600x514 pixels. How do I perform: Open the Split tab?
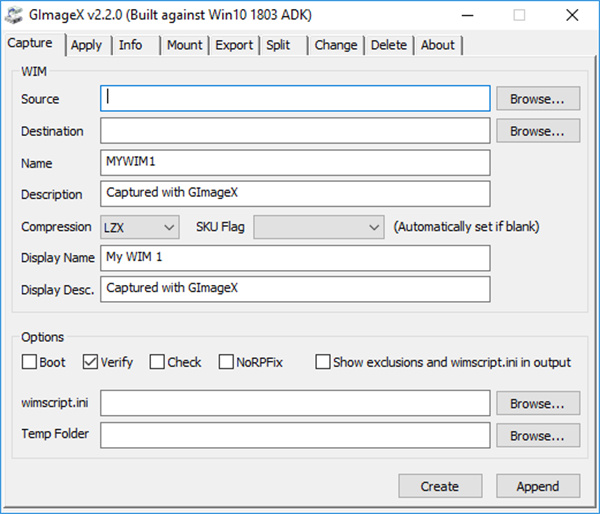[x=278, y=45]
